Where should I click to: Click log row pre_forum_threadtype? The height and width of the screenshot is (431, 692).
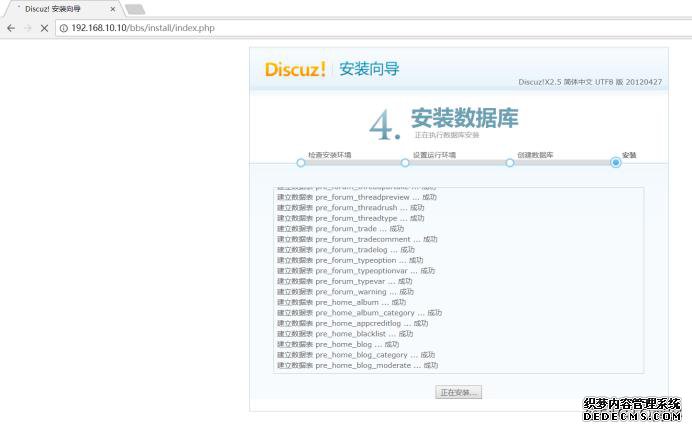point(350,218)
